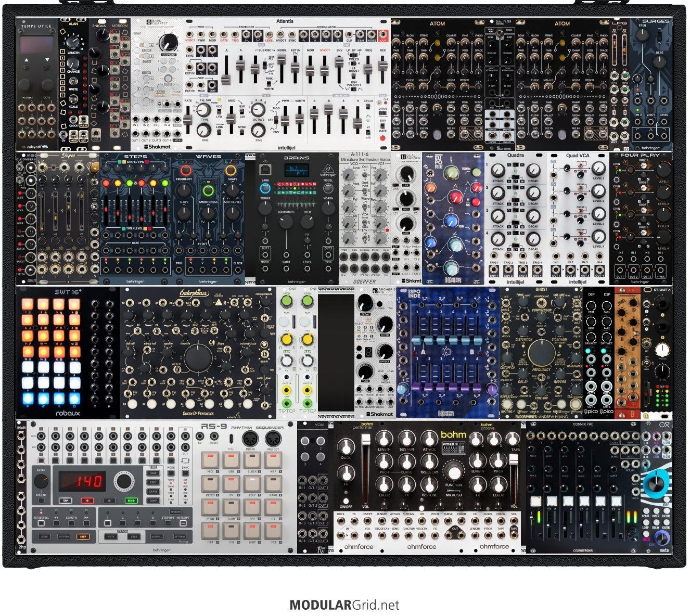Click the DUMP button on RS-9
The width and height of the screenshot is (690, 616).
tap(154, 500)
